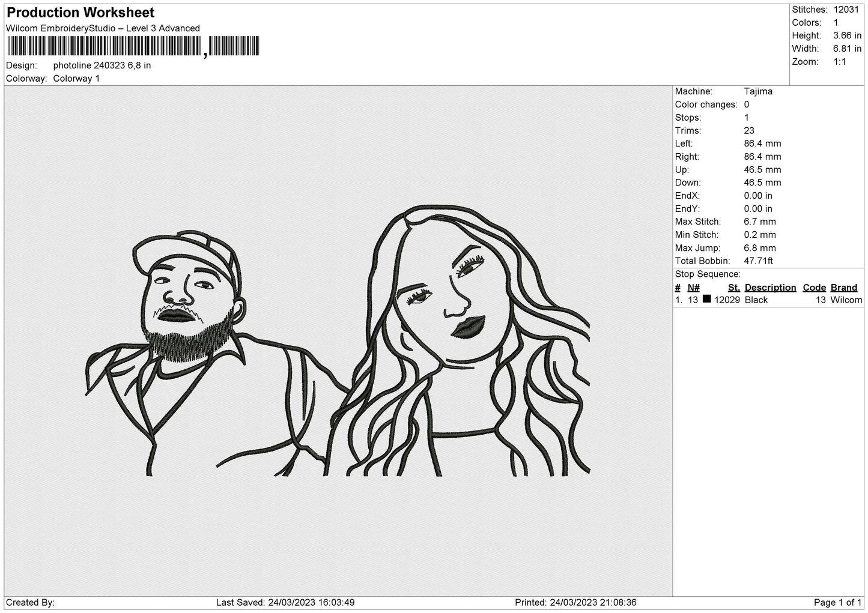This screenshot has height=613, width=868.
Task: Click the Total Bobbin value 47.71ft
Action: (x=758, y=261)
